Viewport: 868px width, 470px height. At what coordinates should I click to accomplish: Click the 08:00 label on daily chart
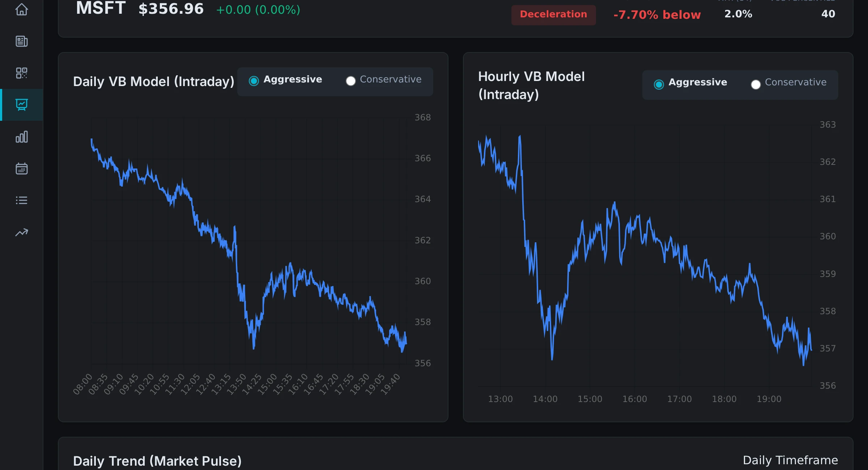83,384
